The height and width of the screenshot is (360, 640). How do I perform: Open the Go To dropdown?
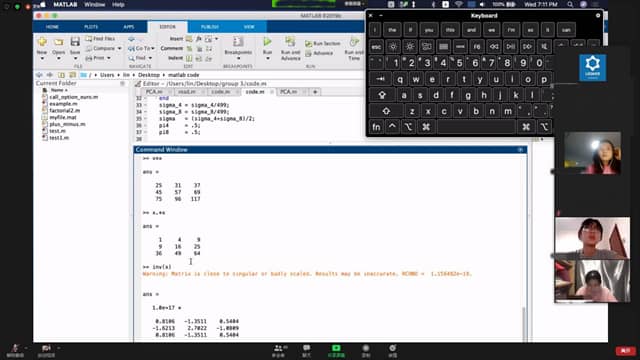tap(142, 48)
